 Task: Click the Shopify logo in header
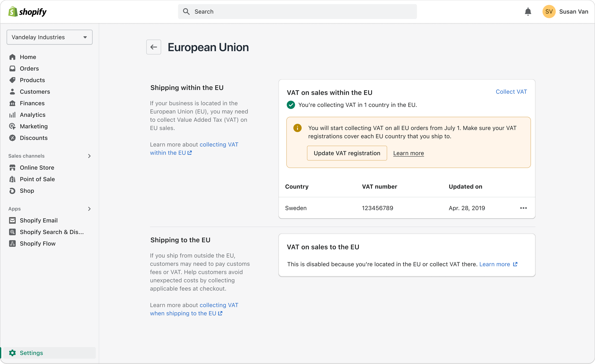click(27, 12)
